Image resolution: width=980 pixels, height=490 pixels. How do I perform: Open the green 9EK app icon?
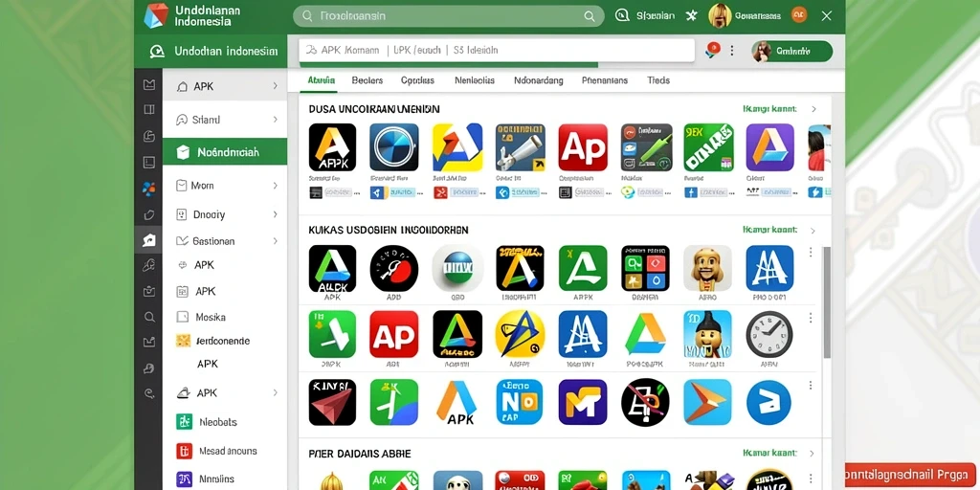(x=709, y=147)
